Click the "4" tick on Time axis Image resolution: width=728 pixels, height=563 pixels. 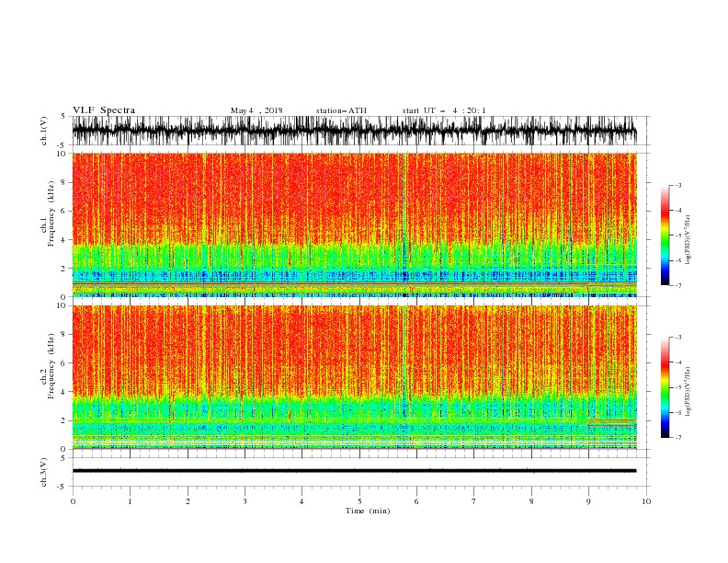[x=302, y=501]
